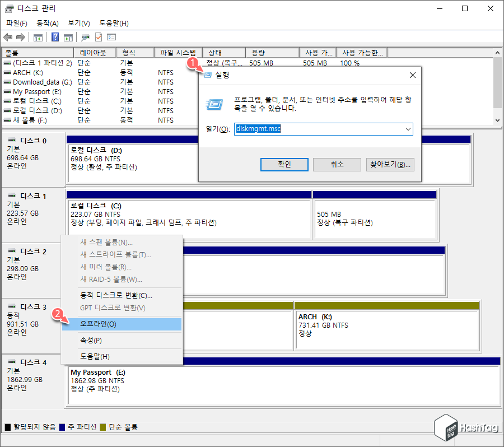Click the red checkmark toolbar icon
504x447 pixels.
97,37
